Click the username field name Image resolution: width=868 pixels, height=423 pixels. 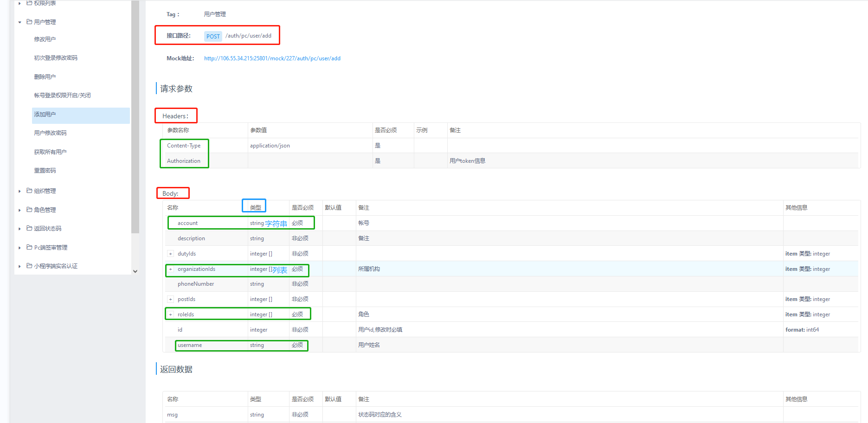pyautogui.click(x=190, y=345)
